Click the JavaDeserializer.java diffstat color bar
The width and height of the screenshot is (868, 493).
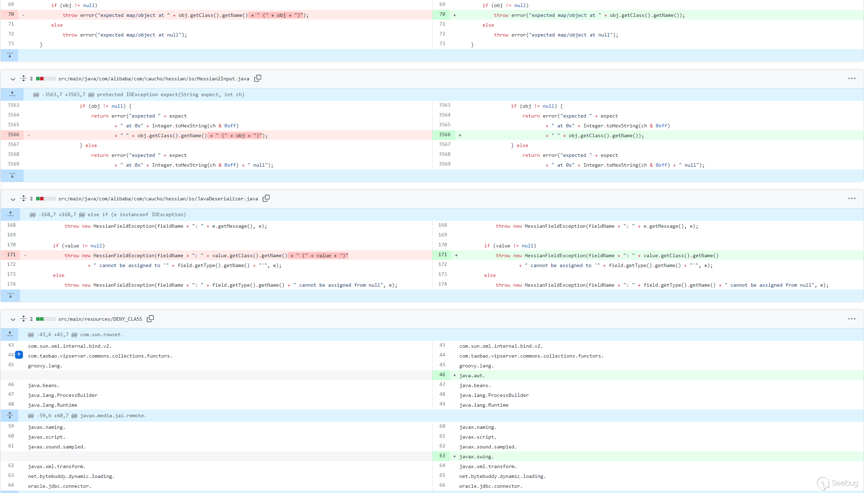46,199
